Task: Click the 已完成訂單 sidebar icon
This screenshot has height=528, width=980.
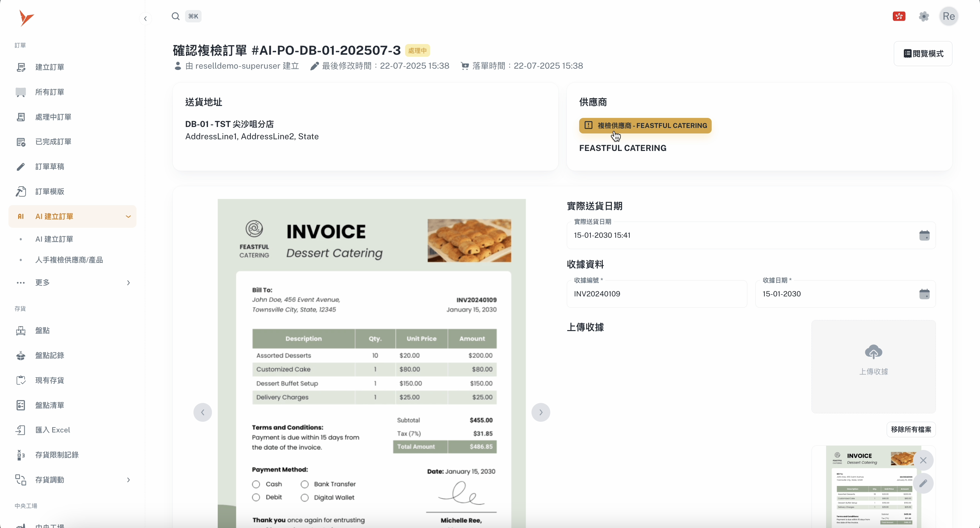Action: (x=21, y=142)
